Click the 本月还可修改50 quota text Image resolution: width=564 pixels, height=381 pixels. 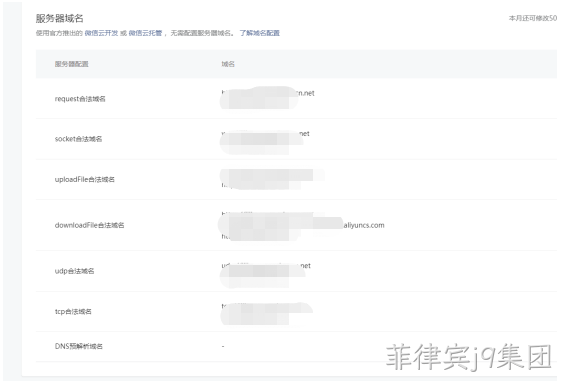click(533, 18)
